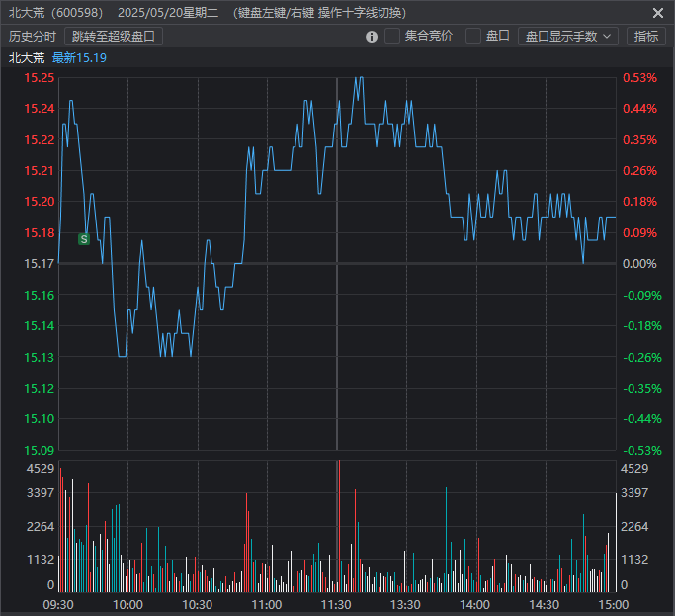675x616 pixels.
Task: Select the 历史分时 tab label
Action: 33,36
